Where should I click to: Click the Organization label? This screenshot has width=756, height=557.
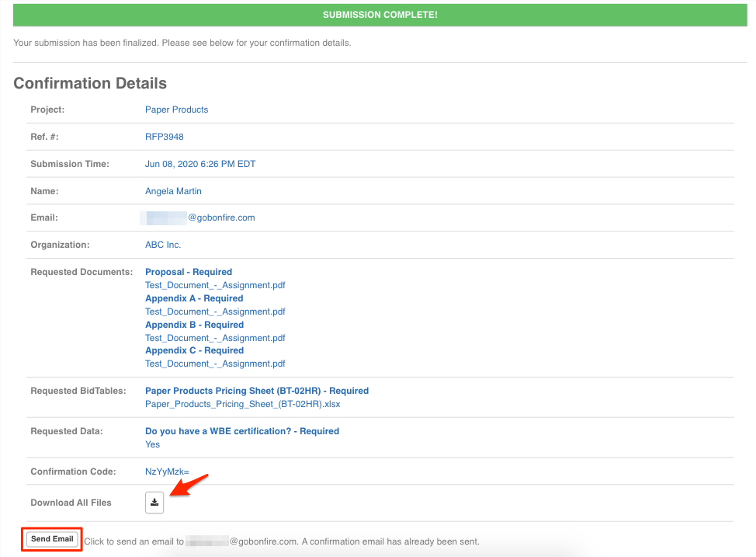[60, 245]
